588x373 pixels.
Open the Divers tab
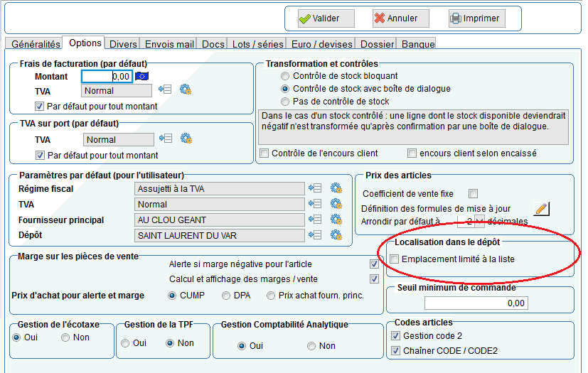tap(122, 44)
